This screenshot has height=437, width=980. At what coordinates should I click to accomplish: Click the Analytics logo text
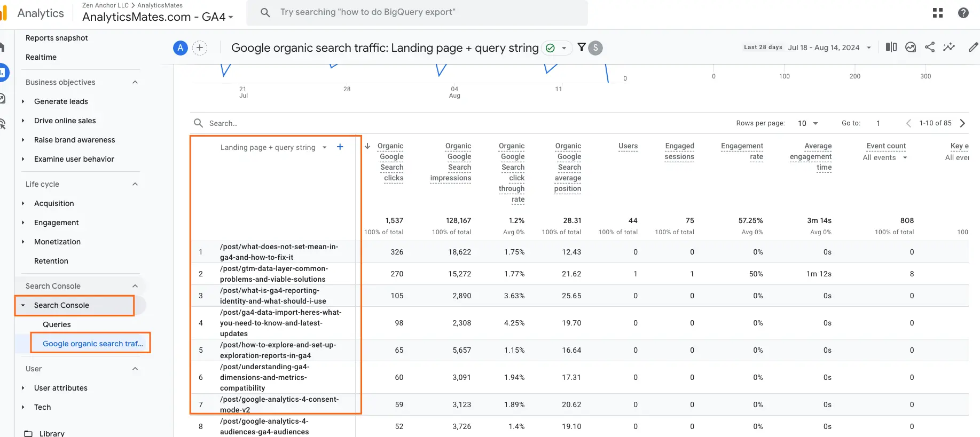(41, 13)
